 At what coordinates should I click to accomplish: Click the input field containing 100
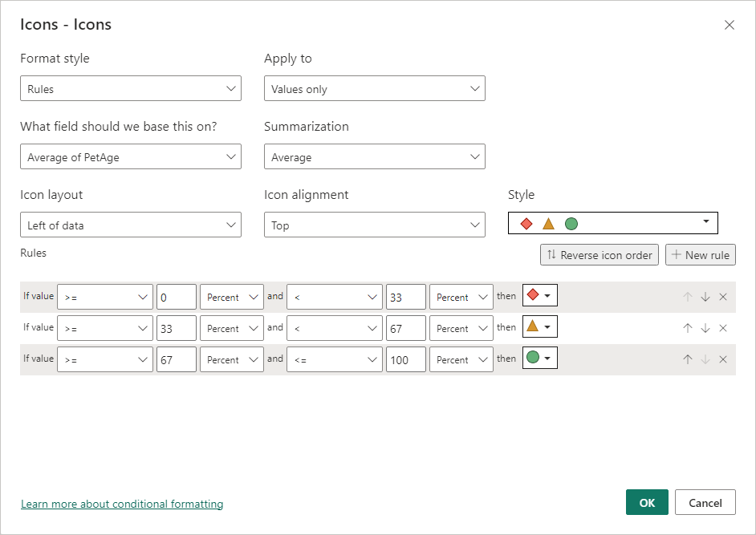coord(405,360)
